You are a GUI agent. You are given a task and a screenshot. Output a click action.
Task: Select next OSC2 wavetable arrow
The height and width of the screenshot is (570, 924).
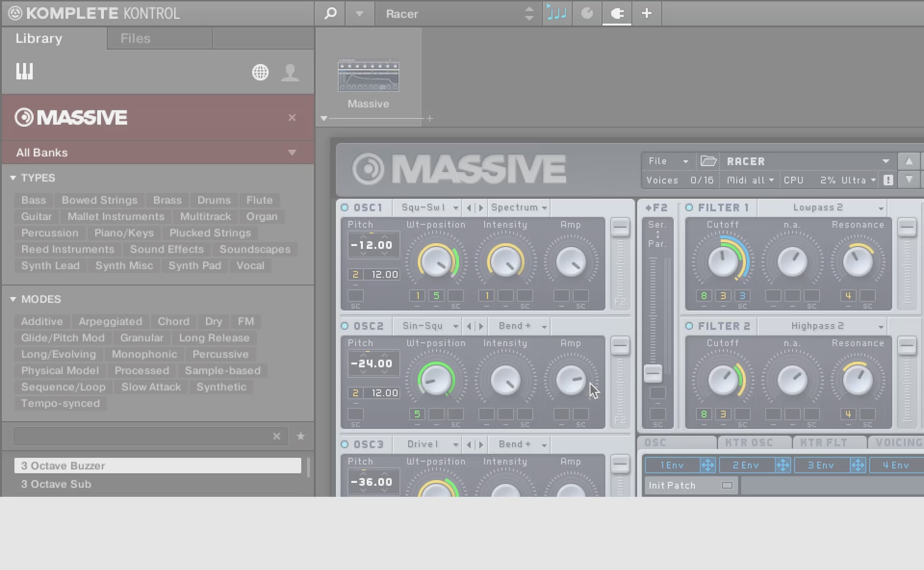tap(481, 326)
